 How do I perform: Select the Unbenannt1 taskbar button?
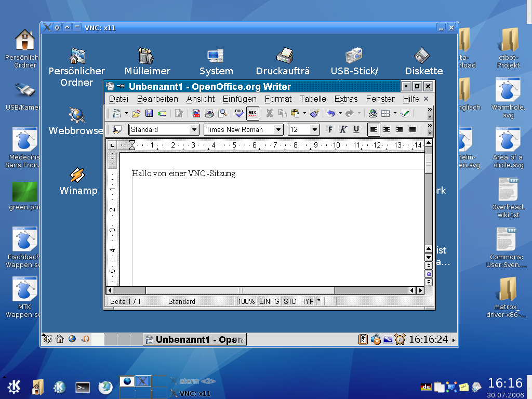195,339
